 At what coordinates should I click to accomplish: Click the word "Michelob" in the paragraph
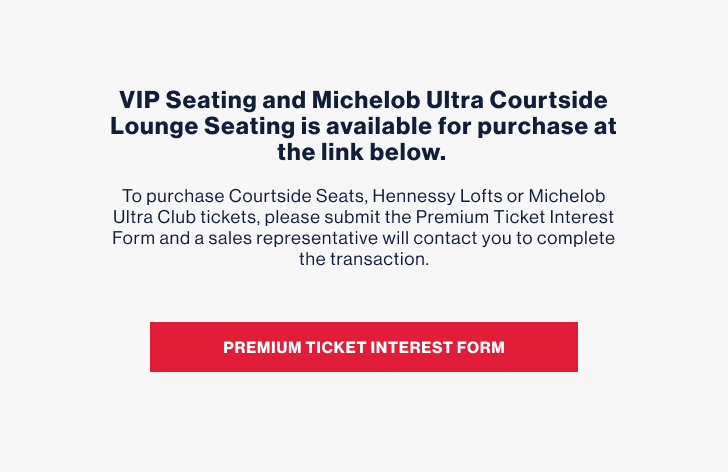[569, 195]
